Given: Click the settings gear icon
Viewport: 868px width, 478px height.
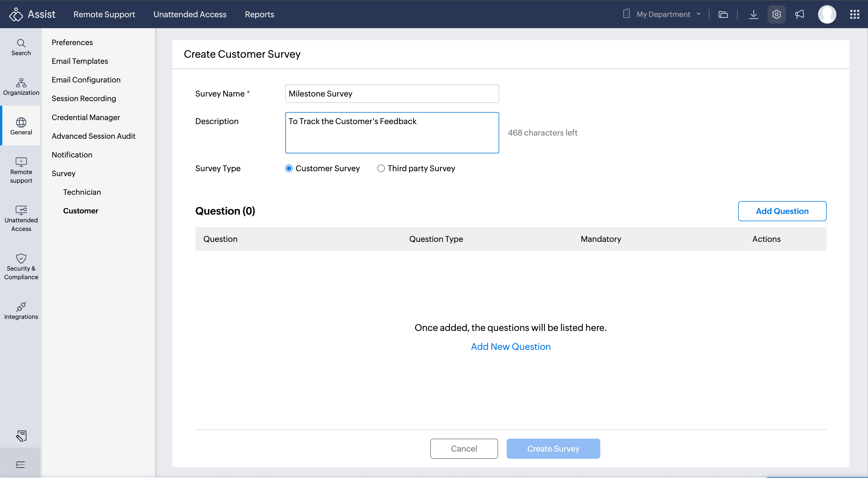Looking at the screenshot, I should (x=776, y=14).
